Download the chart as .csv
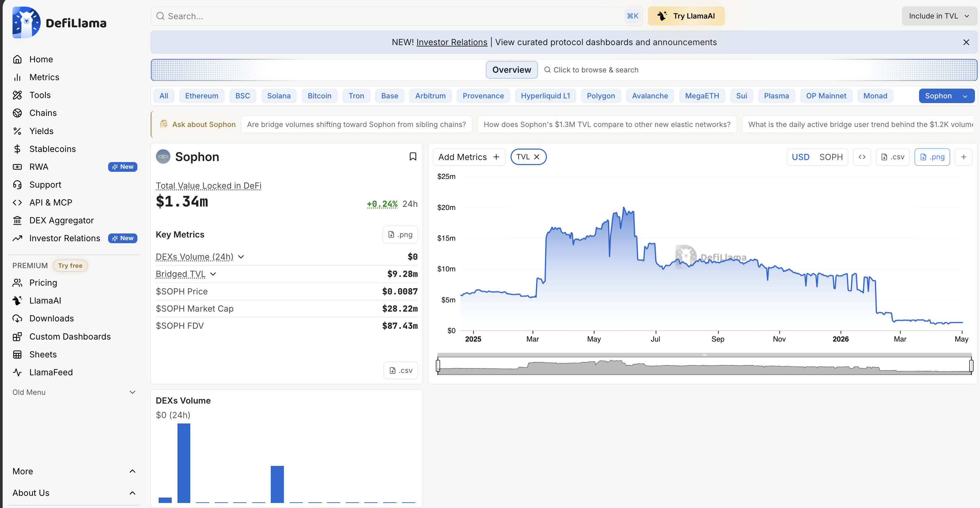980x508 pixels. 892,157
